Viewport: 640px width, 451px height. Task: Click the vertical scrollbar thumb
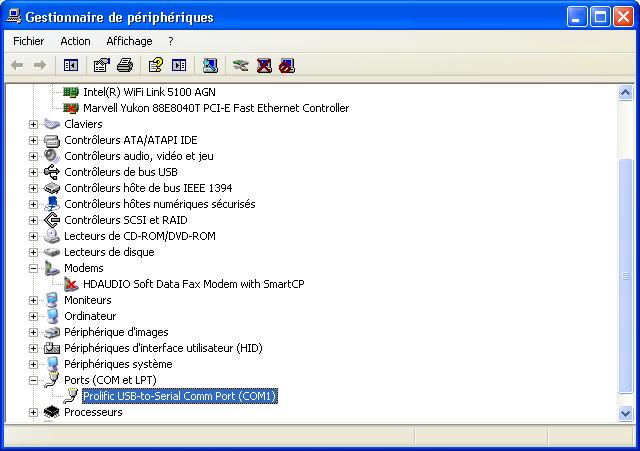coord(625,276)
